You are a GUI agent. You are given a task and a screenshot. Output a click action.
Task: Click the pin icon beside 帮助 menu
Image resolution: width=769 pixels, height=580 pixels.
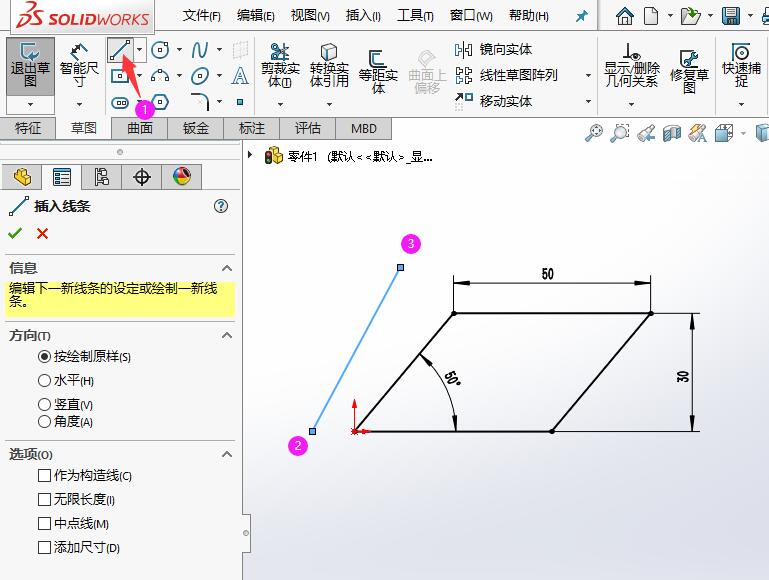point(581,16)
